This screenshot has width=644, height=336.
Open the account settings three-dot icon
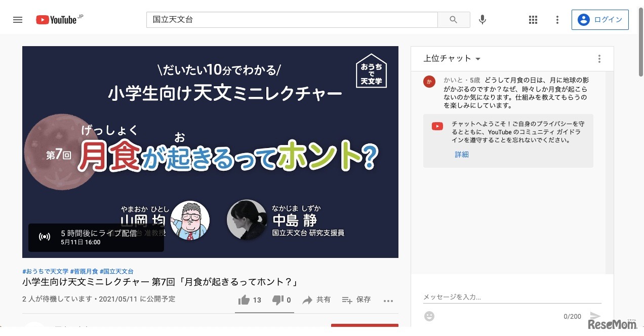[x=557, y=19]
